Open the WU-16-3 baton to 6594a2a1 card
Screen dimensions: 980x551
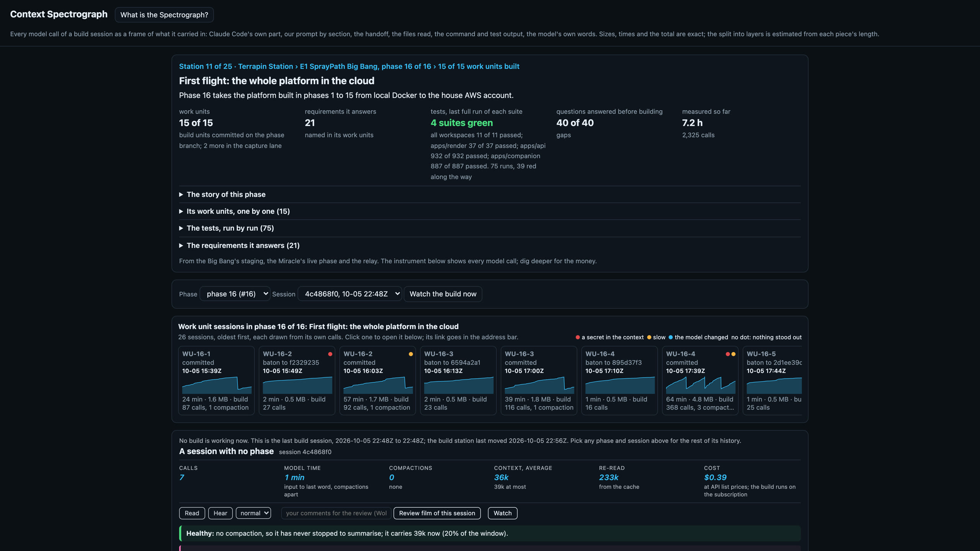[458, 380]
